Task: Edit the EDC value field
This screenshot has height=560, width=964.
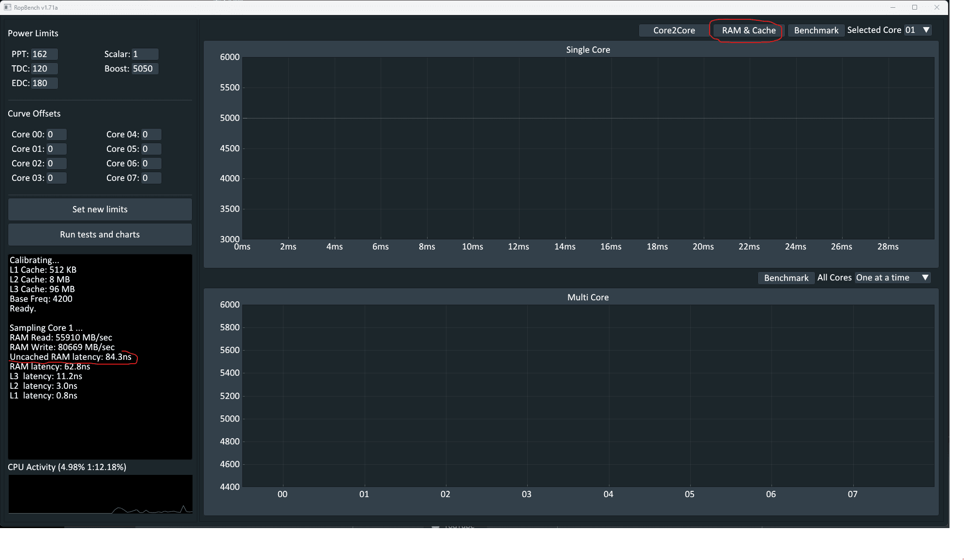Action: coord(44,83)
